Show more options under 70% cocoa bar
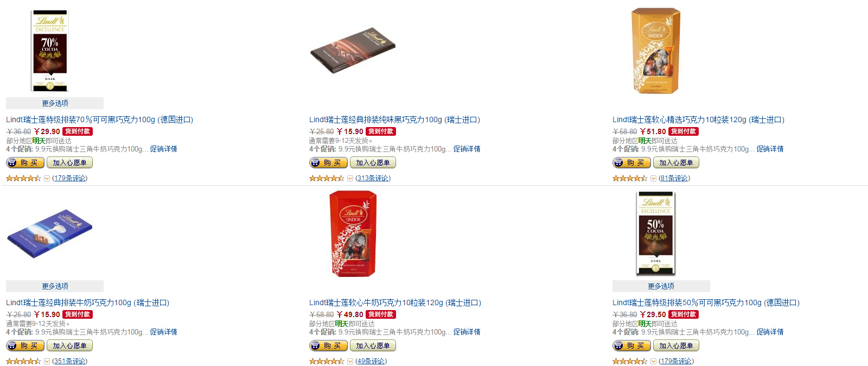868x366 pixels. coord(55,103)
